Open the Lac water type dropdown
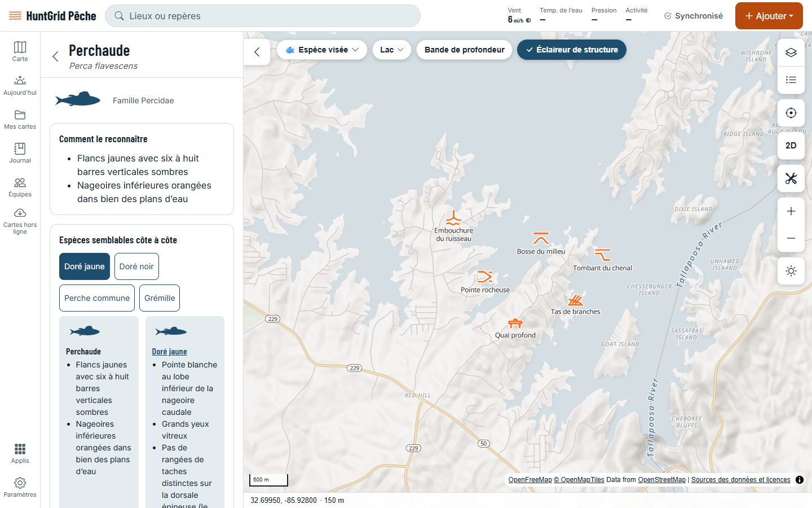812x508 pixels. (x=392, y=50)
